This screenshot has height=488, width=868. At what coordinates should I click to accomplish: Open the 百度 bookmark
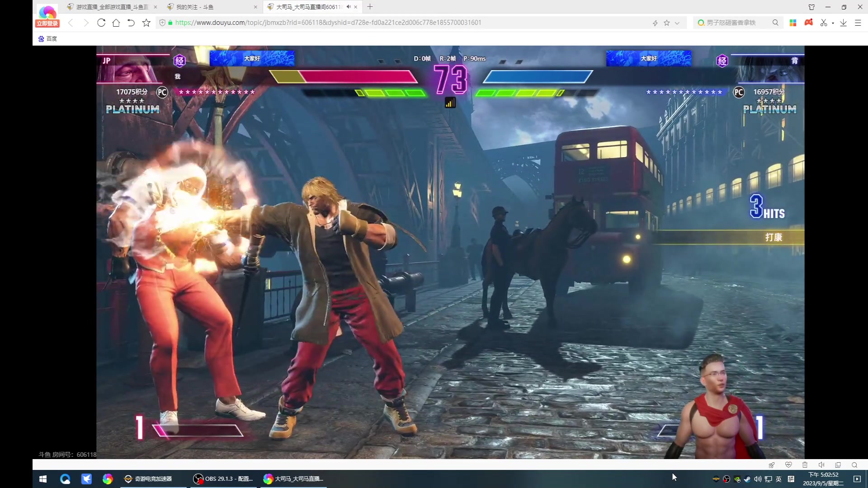[x=48, y=39]
